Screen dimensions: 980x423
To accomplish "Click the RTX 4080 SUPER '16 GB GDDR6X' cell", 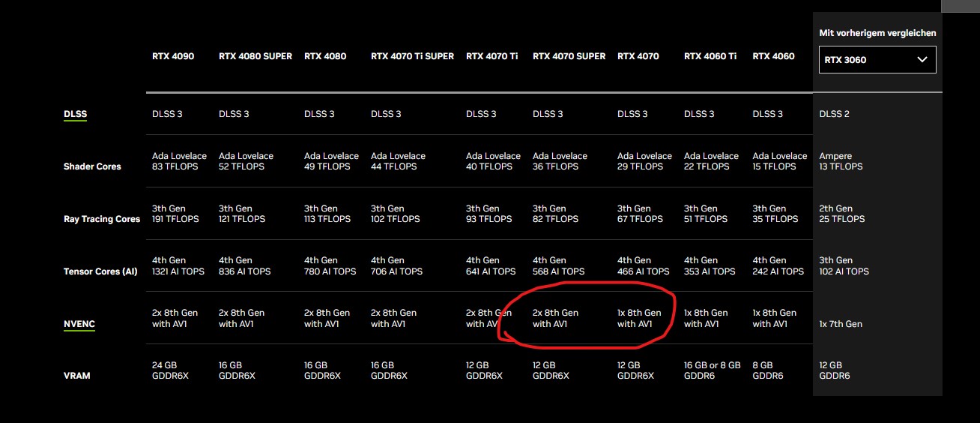I will tap(238, 370).
